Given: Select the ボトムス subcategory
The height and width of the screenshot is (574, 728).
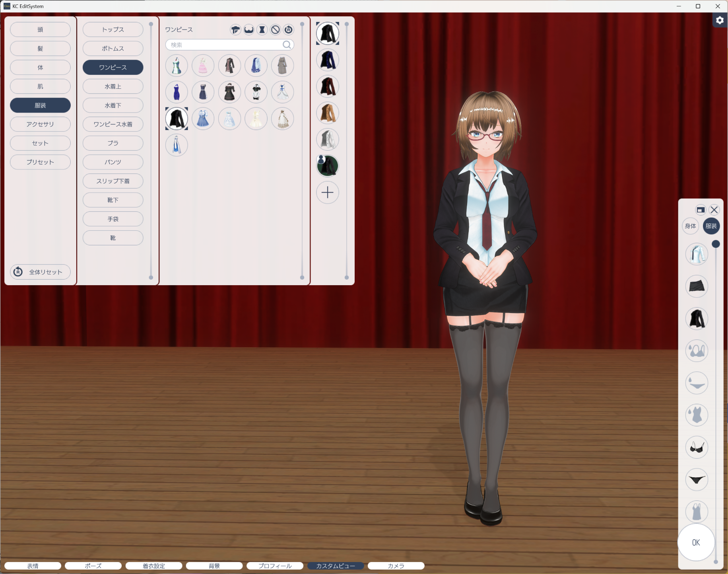Looking at the screenshot, I should click(x=113, y=49).
